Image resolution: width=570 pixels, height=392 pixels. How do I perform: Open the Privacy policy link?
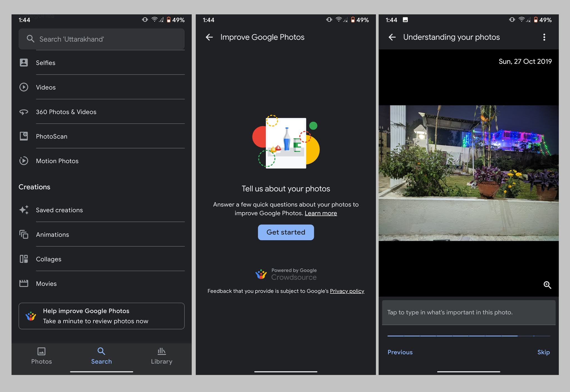(x=347, y=291)
